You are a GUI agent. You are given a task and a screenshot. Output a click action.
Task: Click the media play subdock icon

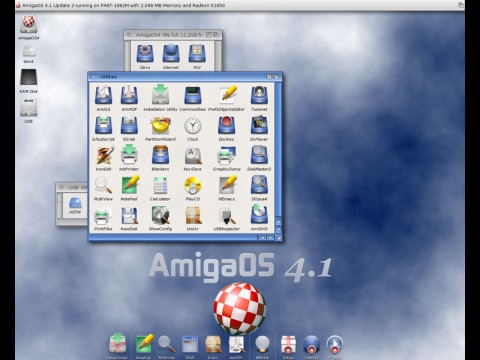(x=335, y=345)
